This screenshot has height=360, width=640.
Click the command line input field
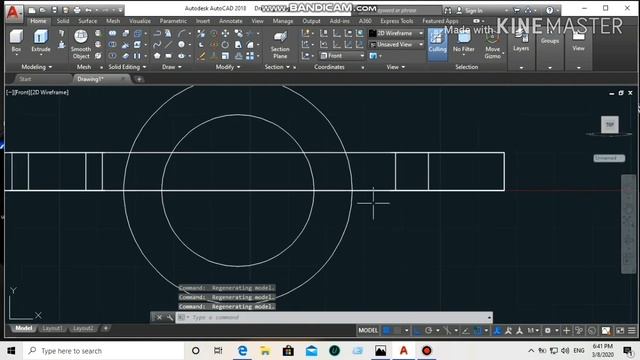[334, 317]
